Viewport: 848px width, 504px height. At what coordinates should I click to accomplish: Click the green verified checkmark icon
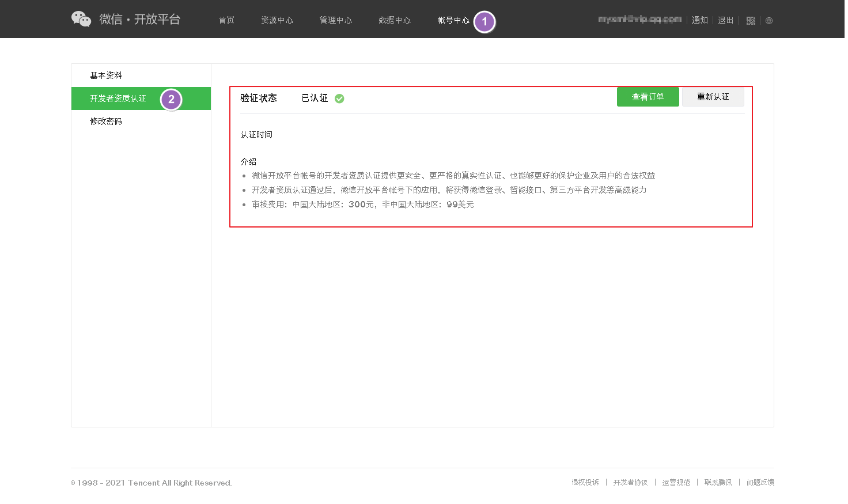(339, 98)
